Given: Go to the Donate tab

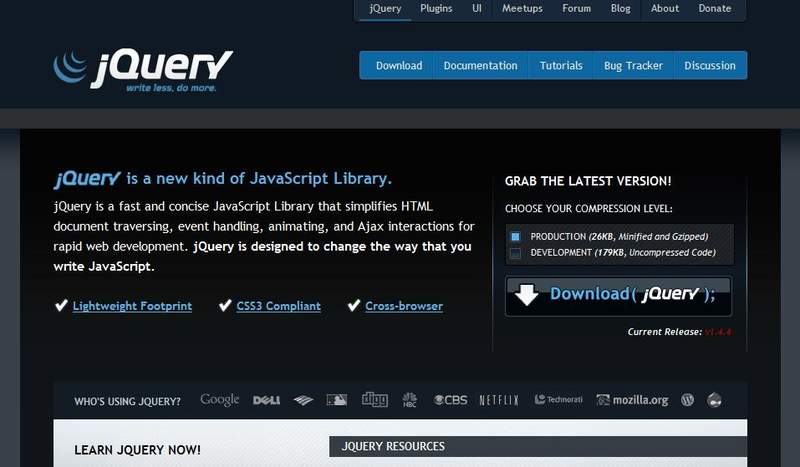Looking at the screenshot, I should (x=715, y=8).
